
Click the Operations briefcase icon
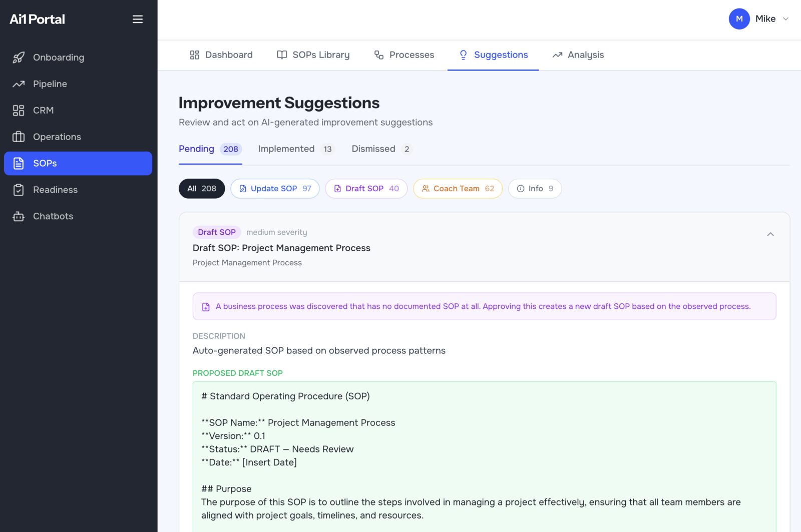tap(19, 137)
